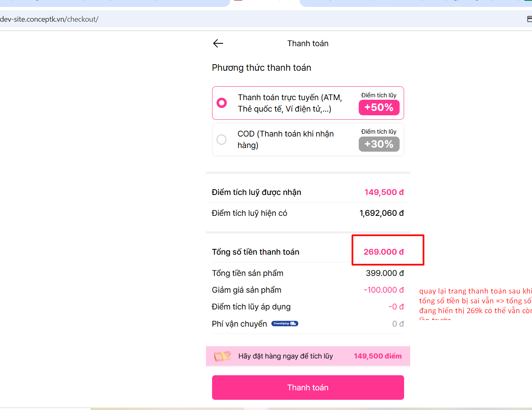Click the active browser tab at the top
The width and height of the screenshot is (532, 410).
(x=265, y=3)
